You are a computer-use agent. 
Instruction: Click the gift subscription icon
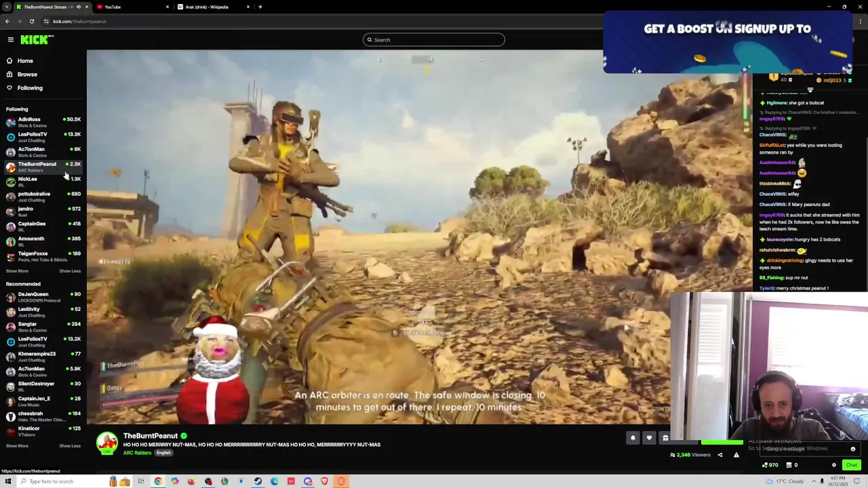point(665,438)
